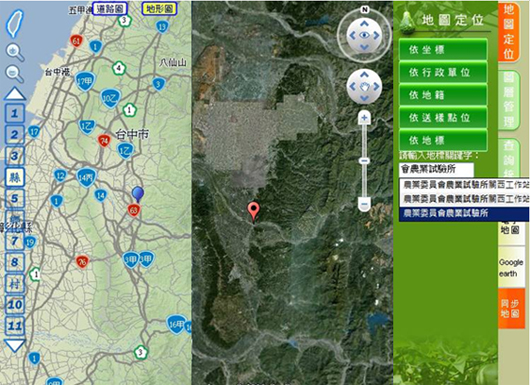530x385 pixels.
Task: Pan right with move joystick arrow
Action: click(x=376, y=87)
